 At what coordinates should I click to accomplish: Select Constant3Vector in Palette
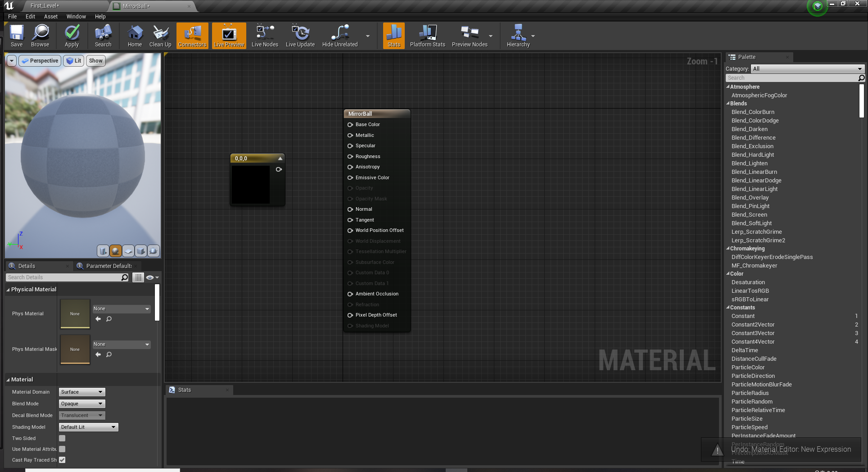click(753, 333)
